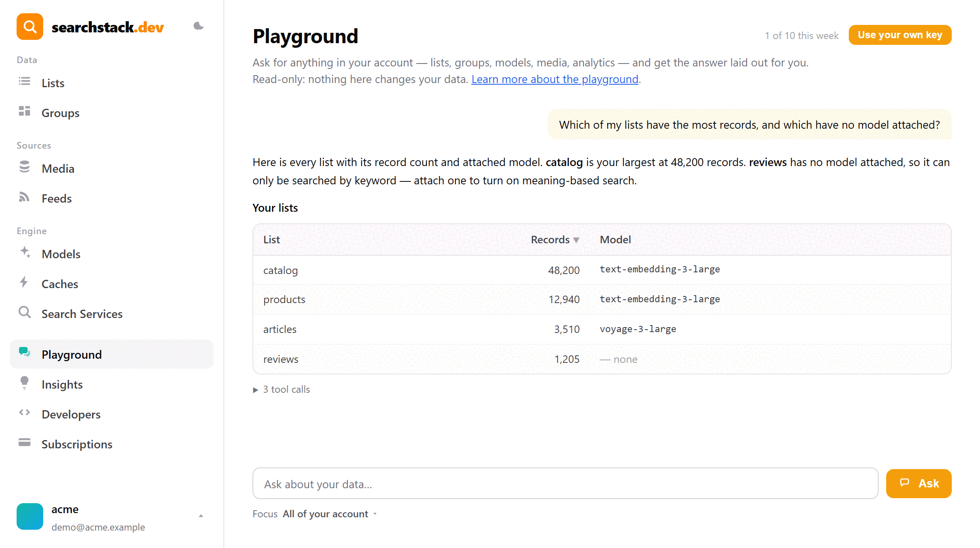Click the searchstack magnifier logo icon
The height and width of the screenshot is (548, 980).
(30, 27)
